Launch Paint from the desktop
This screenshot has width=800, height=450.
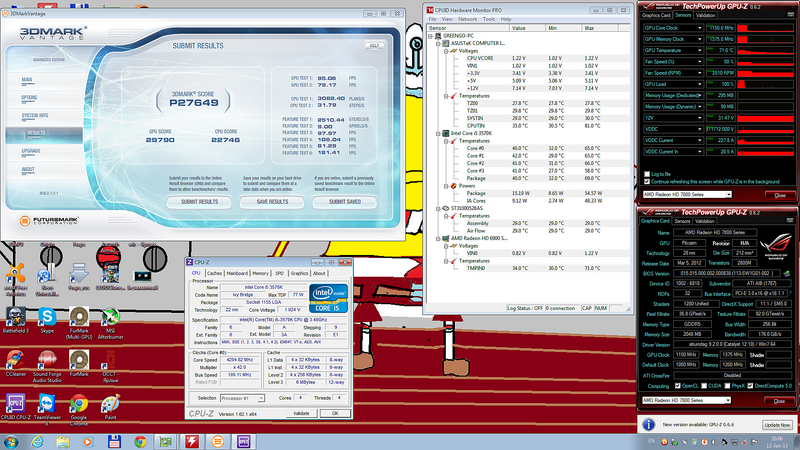coord(110,407)
